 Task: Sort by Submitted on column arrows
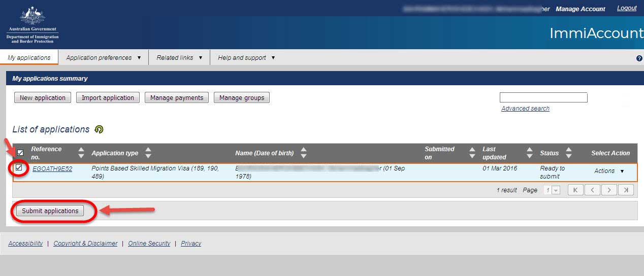point(472,153)
